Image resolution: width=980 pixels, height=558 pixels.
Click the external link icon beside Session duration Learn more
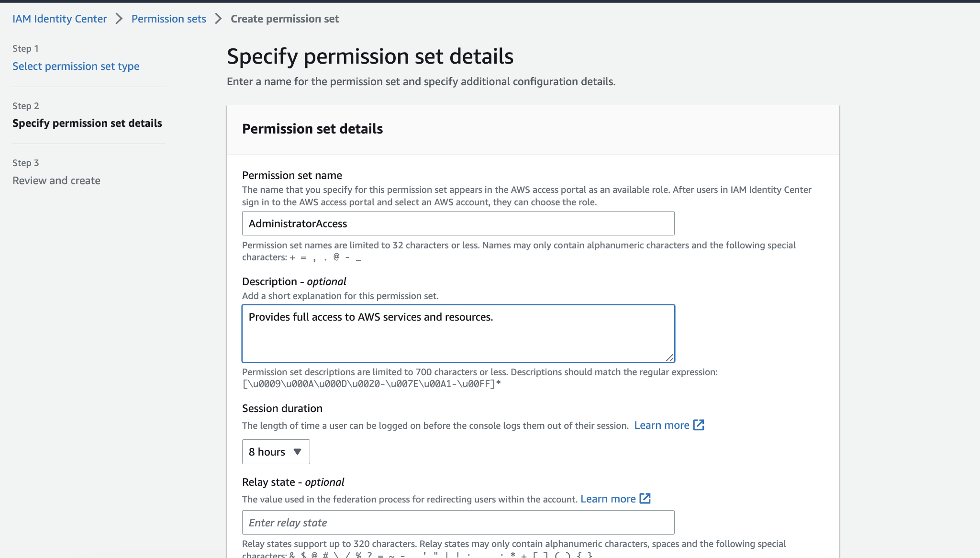coord(699,425)
